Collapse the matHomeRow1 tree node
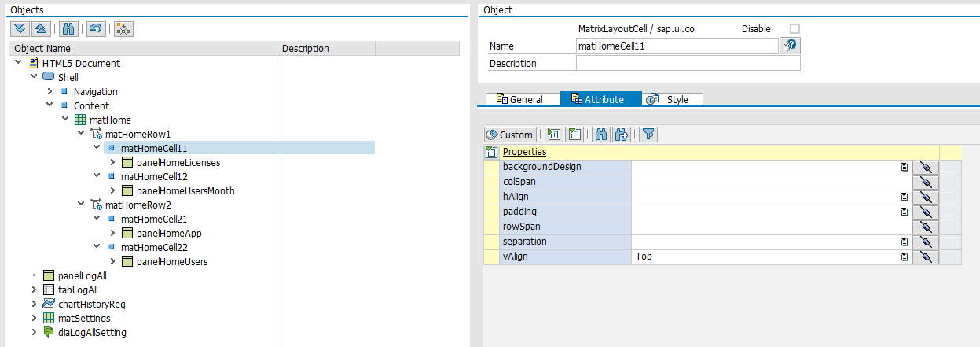 (81, 135)
